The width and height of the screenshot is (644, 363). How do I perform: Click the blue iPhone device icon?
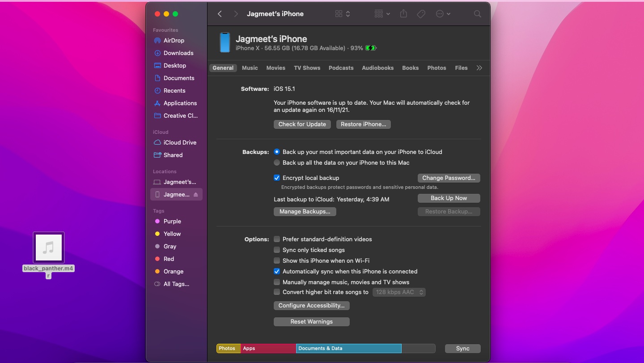[x=225, y=43]
